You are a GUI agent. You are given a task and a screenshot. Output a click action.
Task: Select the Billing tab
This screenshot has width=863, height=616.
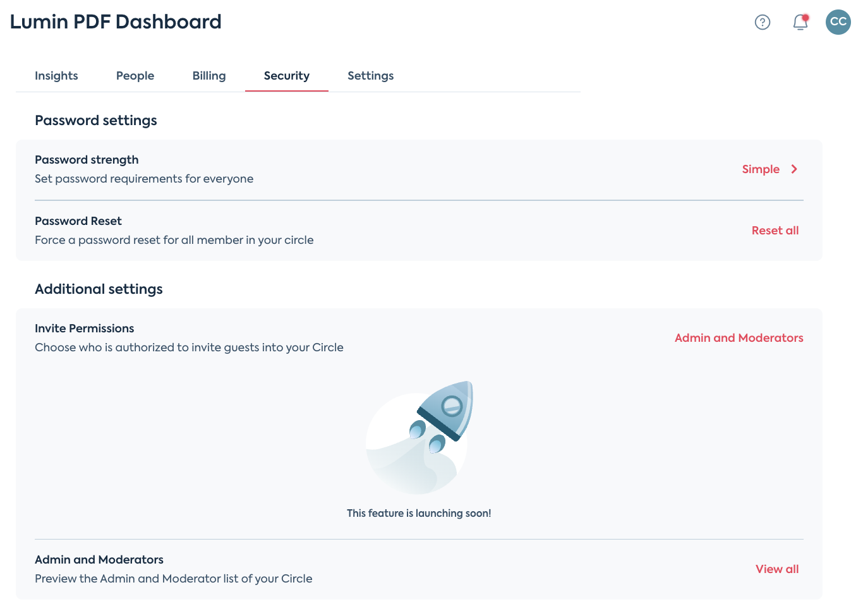pos(208,75)
